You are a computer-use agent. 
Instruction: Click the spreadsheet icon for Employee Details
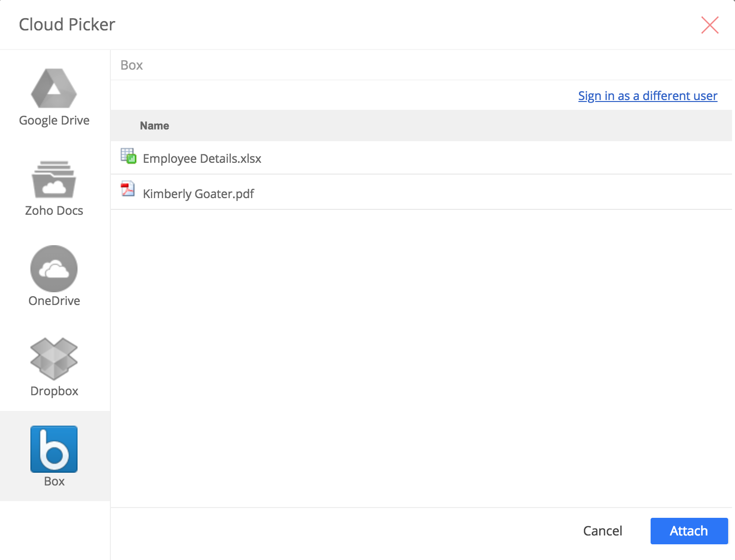coord(128,156)
